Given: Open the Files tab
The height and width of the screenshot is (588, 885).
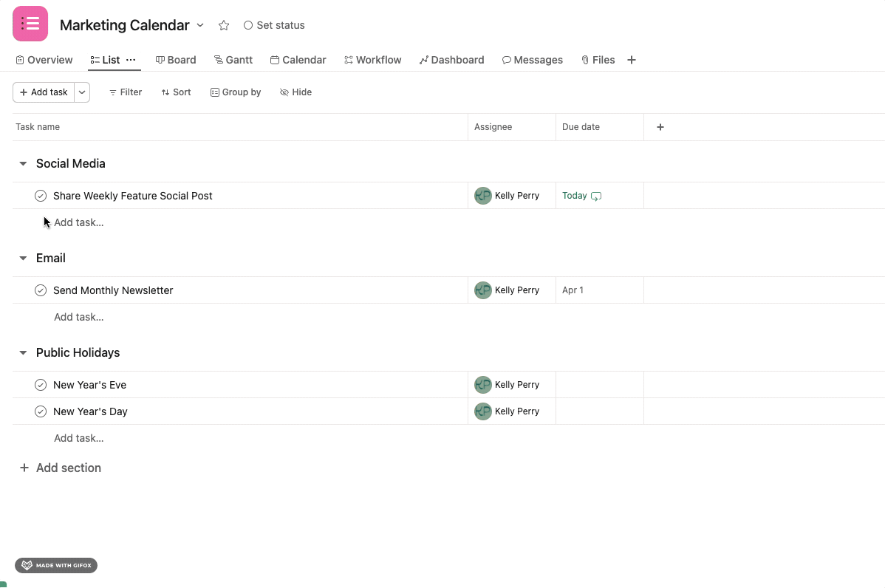Looking at the screenshot, I should [598, 60].
